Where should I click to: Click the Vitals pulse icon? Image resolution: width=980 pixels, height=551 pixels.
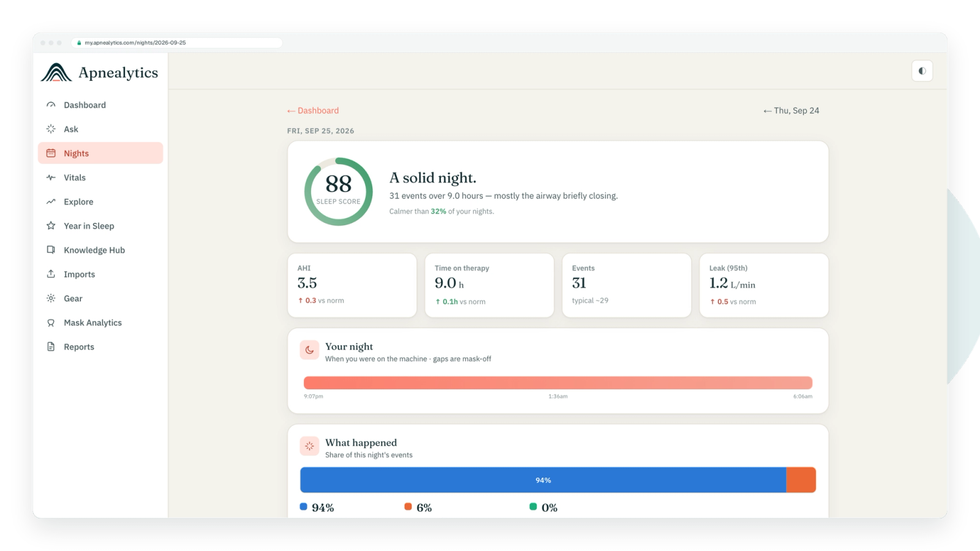51,178
